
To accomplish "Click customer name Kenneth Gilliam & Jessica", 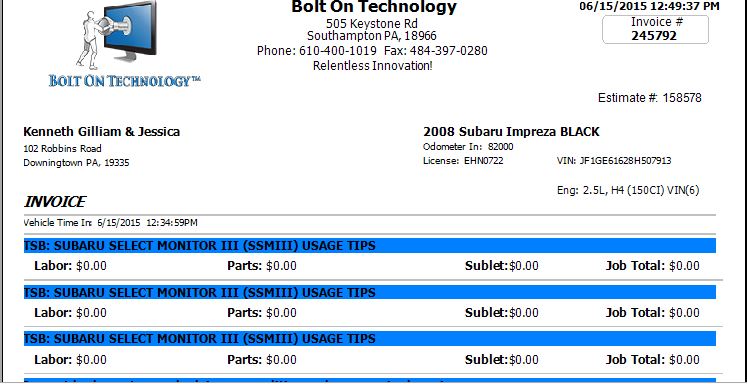I will pyautogui.click(x=101, y=132).
